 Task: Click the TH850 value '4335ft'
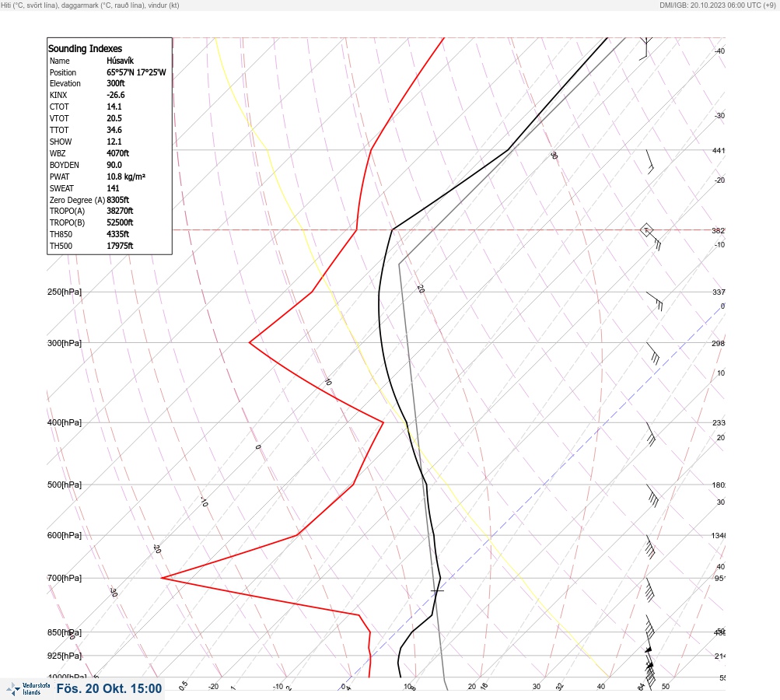click(x=117, y=234)
